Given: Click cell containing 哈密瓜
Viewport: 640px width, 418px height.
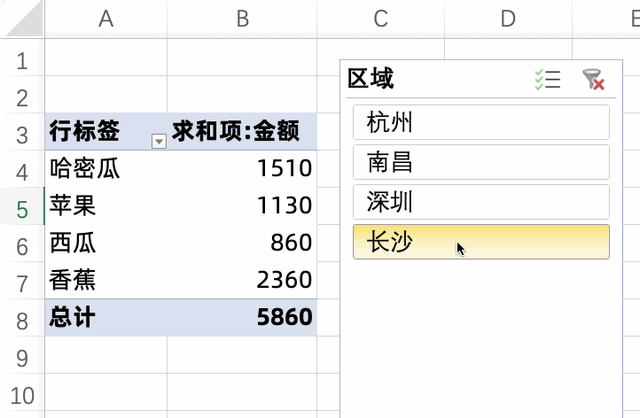Looking at the screenshot, I should point(85,169).
